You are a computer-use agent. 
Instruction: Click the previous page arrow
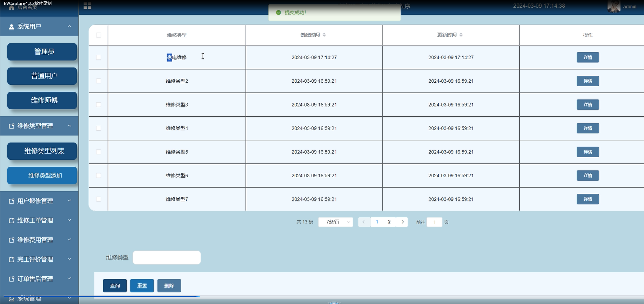click(364, 222)
